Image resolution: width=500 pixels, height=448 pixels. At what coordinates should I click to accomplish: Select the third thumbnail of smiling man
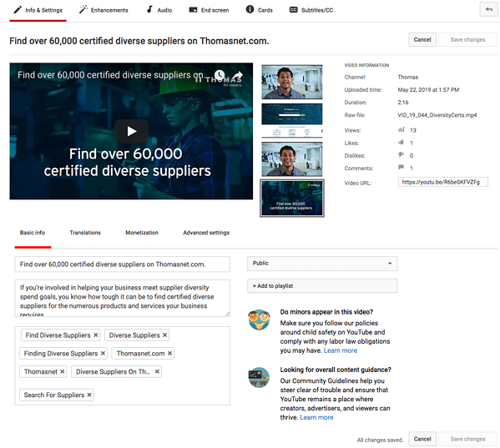pos(292,159)
